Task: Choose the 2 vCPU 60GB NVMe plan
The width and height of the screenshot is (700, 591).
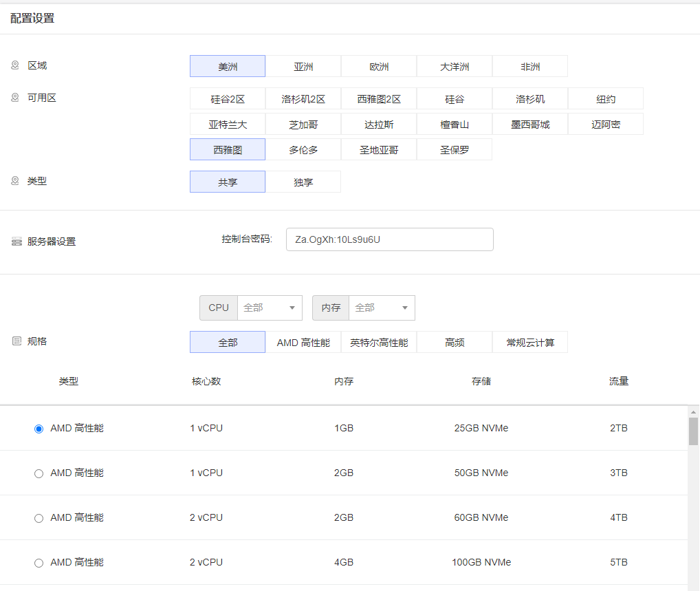Action: [x=39, y=518]
